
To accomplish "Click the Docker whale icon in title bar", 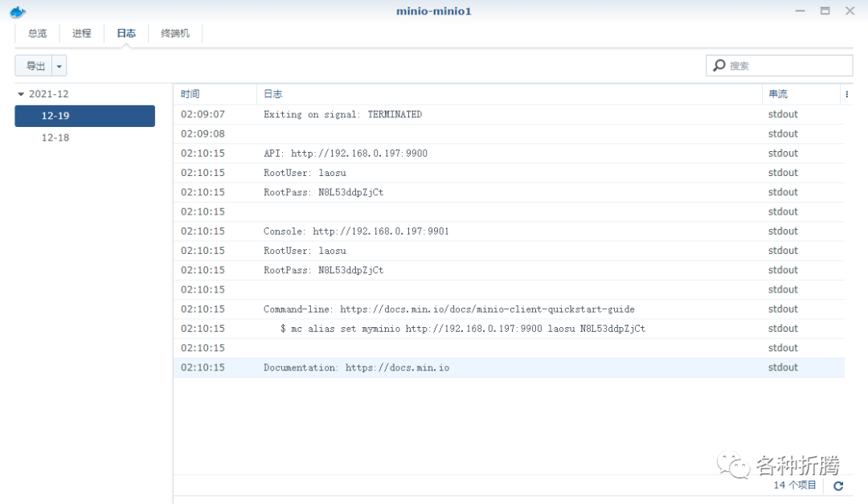I will pyautogui.click(x=17, y=11).
